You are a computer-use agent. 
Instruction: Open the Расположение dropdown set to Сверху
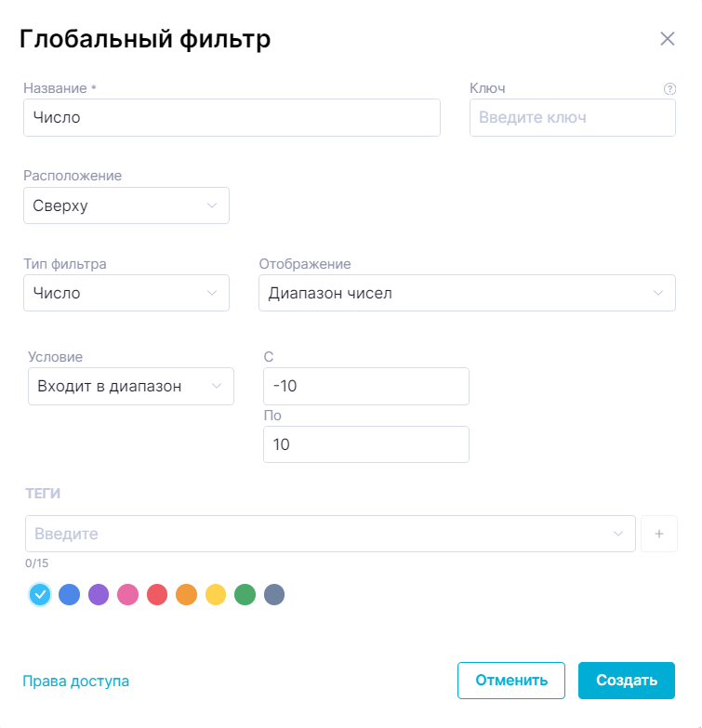click(x=126, y=205)
